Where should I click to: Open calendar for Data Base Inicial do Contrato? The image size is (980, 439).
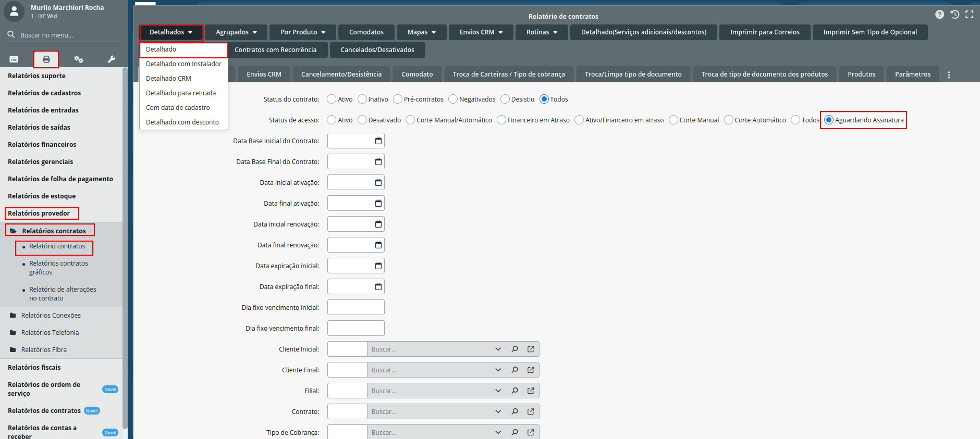tap(378, 141)
